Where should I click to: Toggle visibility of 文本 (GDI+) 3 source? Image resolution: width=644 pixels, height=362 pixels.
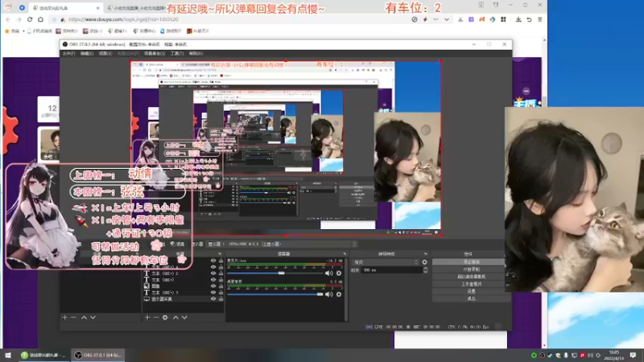pos(213,293)
